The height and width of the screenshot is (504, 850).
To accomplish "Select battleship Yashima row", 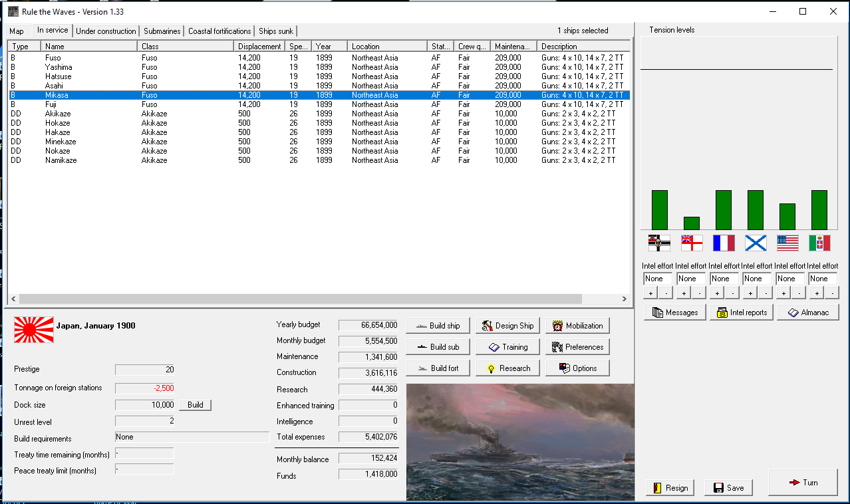I will tap(319, 67).
